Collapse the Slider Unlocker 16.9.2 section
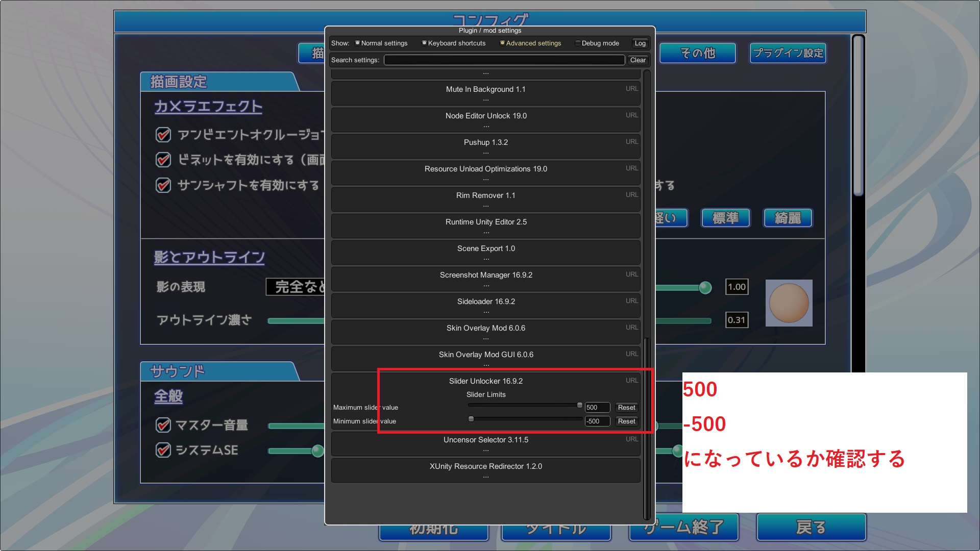Screen dimensions: 980x551 (485, 381)
